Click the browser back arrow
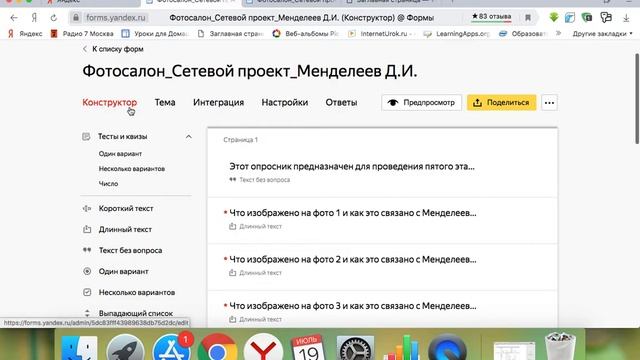 click(14, 18)
